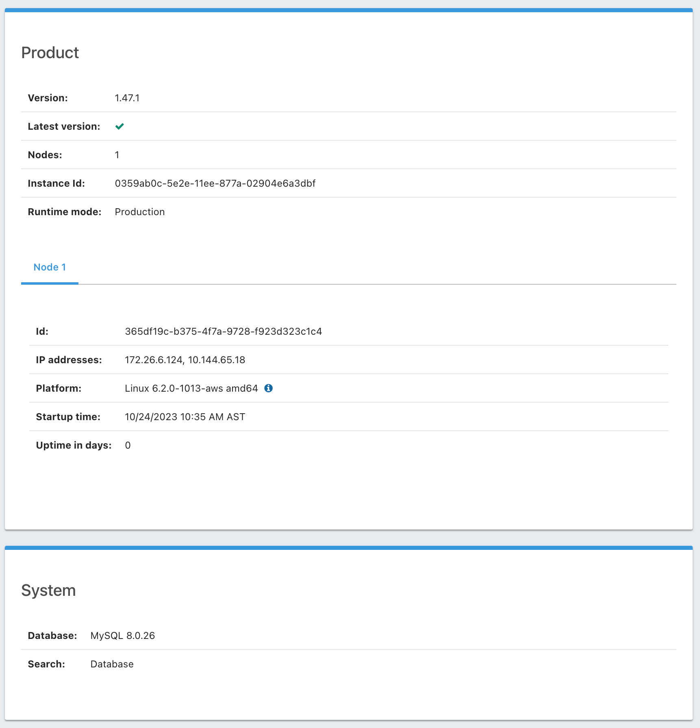Screen dimensions: 700x728
Task: Click the Instance Id label
Action: [x=57, y=183]
